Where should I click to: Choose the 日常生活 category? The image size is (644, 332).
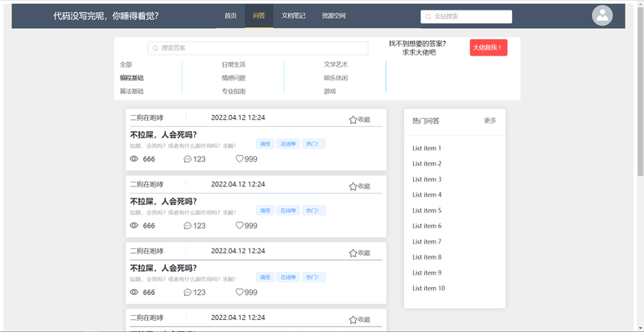coord(233,65)
